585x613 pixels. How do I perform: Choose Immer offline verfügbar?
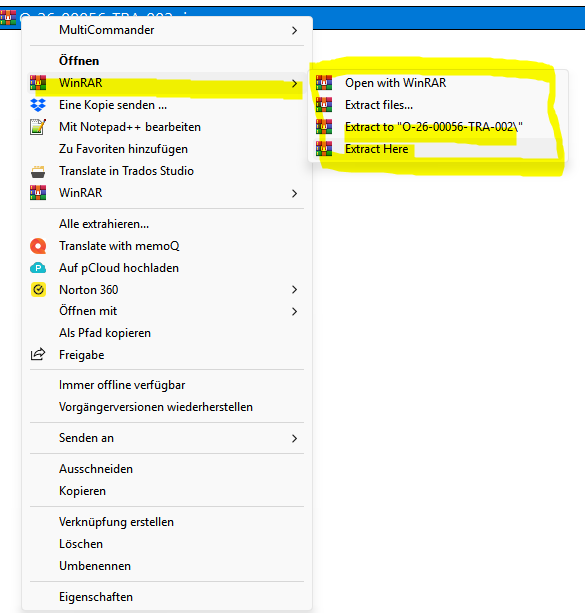point(167,385)
